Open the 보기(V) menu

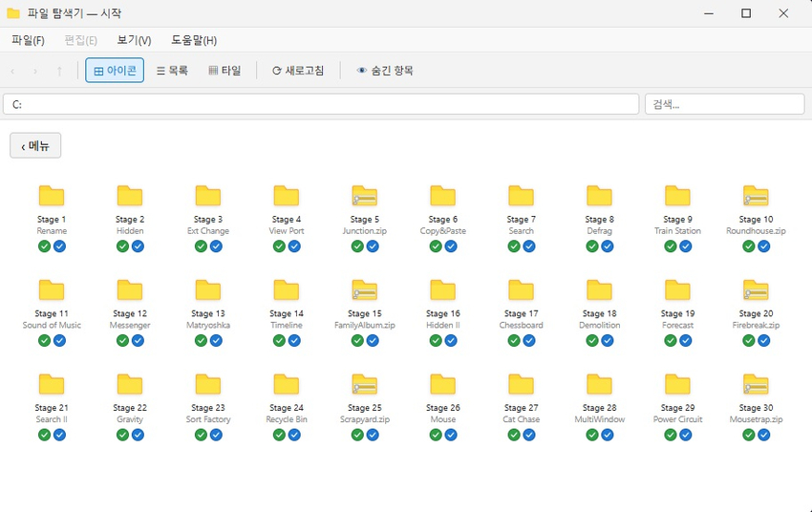pyautogui.click(x=134, y=40)
